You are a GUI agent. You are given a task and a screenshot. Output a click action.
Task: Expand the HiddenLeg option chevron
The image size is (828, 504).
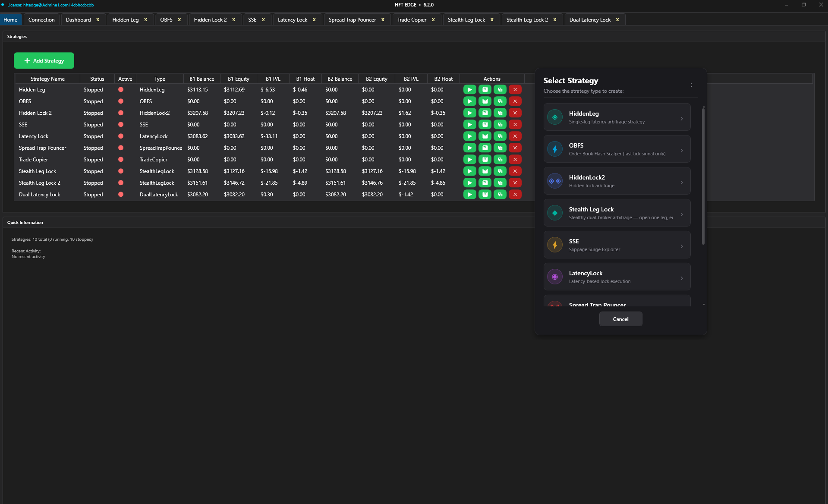(x=682, y=119)
